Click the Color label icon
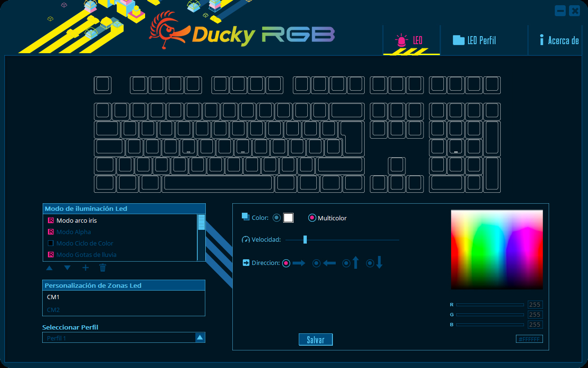The image size is (588, 368). click(x=245, y=217)
